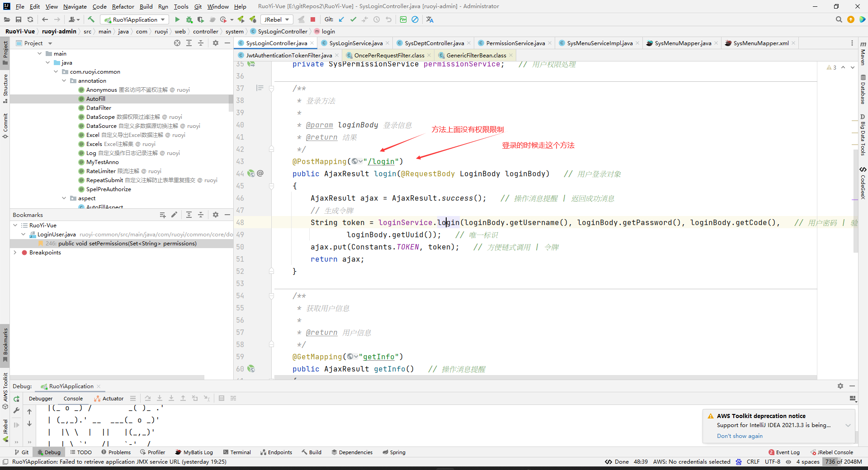The height and width of the screenshot is (470, 868).
Task: Open Debug panel gear settings
Action: 840,386
